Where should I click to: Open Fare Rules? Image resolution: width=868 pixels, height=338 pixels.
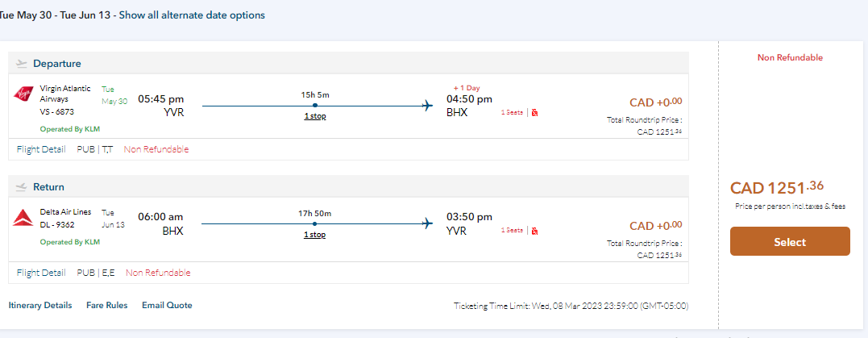tap(106, 305)
